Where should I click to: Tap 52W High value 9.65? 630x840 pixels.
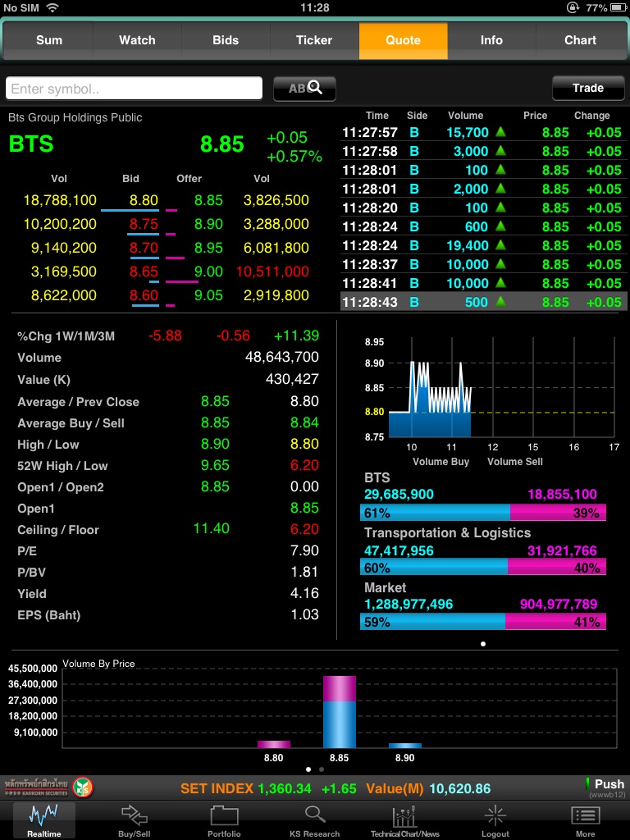click(216, 466)
